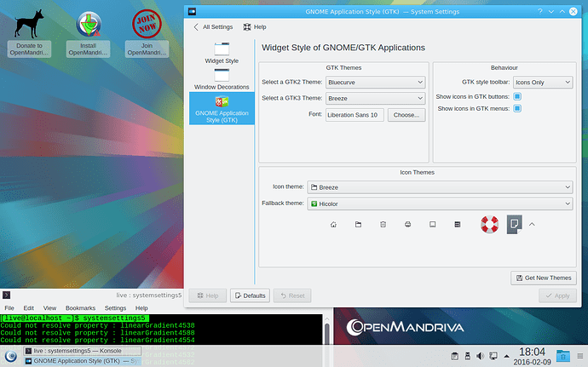Open panel settings hamburger icon
The width and height of the screenshot is (588, 367).
tap(580, 356)
